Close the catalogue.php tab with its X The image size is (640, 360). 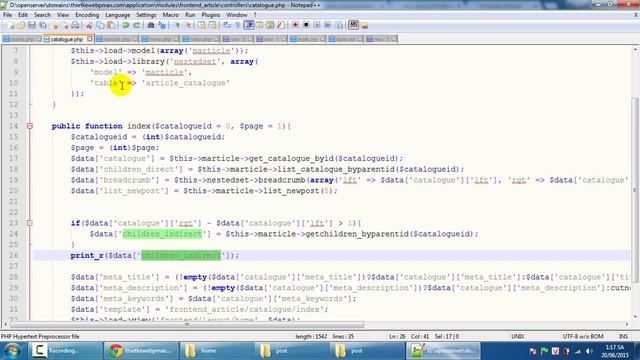click(x=90, y=39)
